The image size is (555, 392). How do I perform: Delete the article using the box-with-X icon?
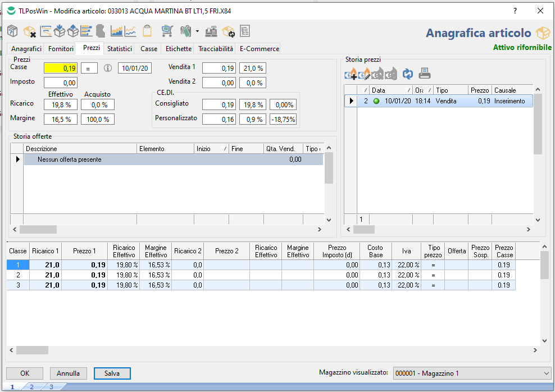point(29,31)
